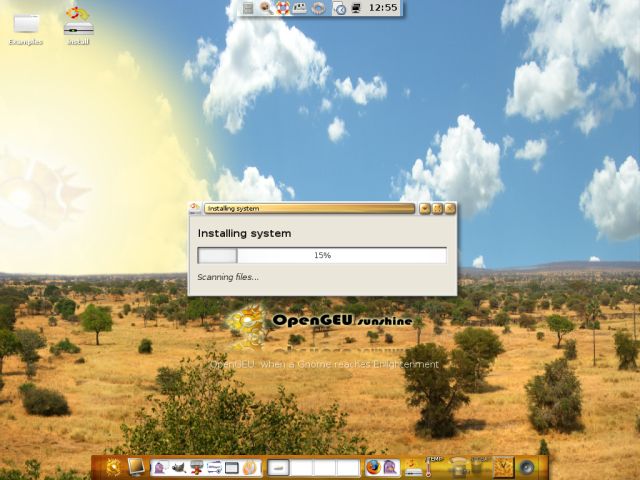Open the settings card icon in dock
This screenshot has height=480, width=640.
pos(214,467)
